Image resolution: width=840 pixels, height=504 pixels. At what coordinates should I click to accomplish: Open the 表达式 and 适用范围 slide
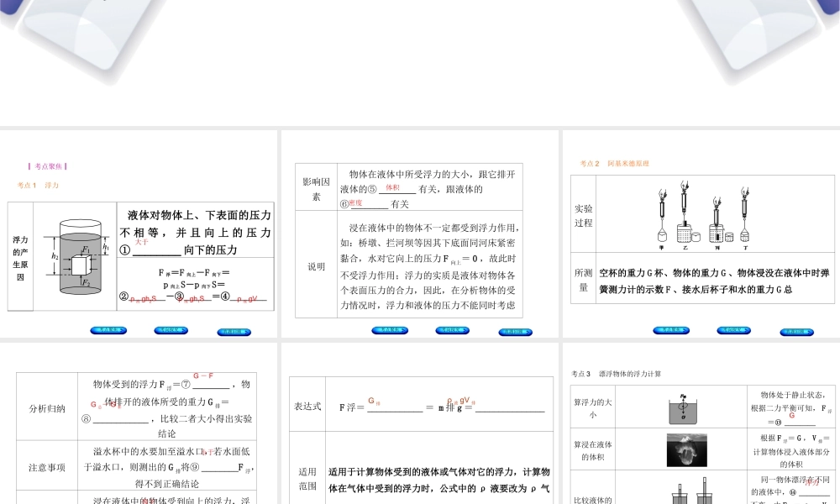coord(419,423)
